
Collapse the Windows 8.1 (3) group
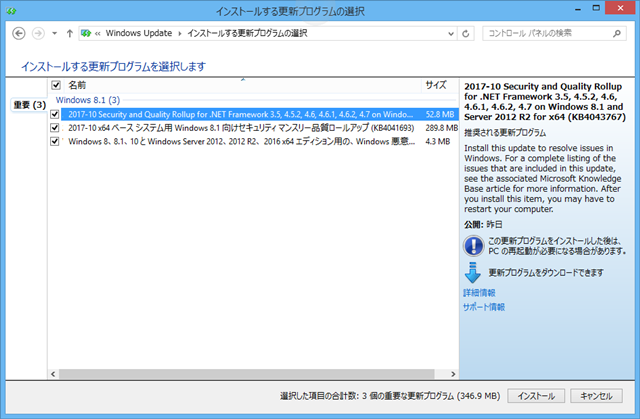(x=88, y=100)
